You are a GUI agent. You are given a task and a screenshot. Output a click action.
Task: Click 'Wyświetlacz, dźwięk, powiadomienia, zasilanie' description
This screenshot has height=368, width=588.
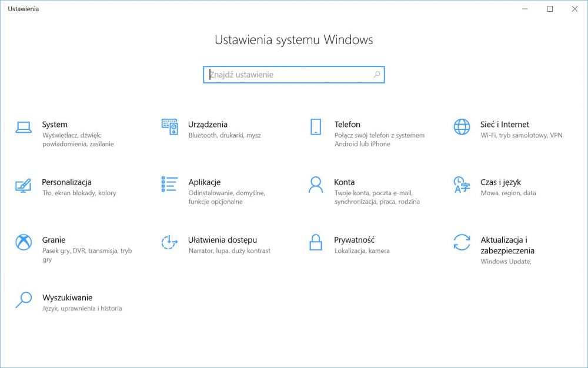pyautogui.click(x=78, y=139)
